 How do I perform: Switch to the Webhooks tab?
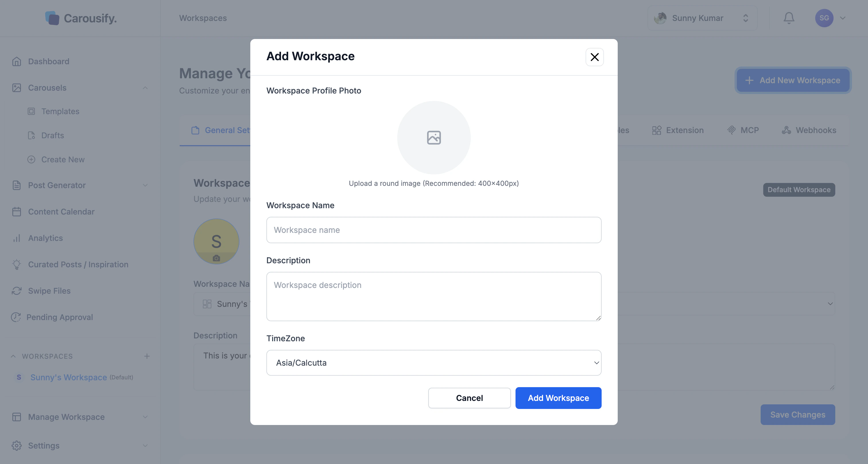(x=809, y=130)
